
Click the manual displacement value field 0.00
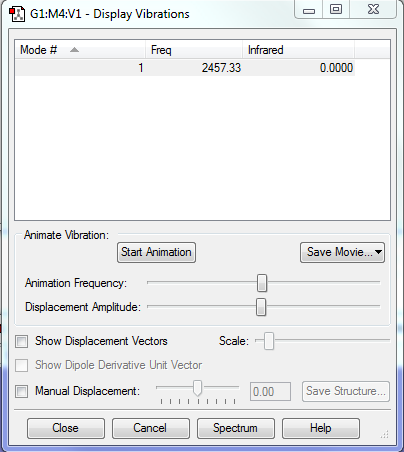pyautogui.click(x=270, y=391)
